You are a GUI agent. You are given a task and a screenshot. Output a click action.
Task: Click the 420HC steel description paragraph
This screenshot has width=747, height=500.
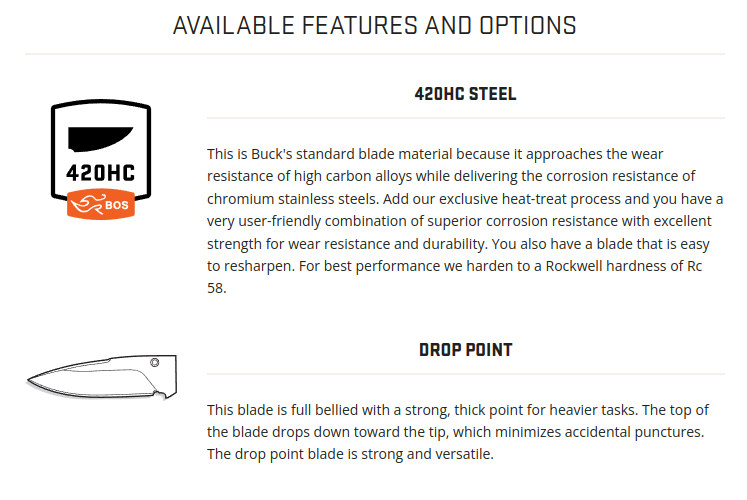tap(465, 221)
